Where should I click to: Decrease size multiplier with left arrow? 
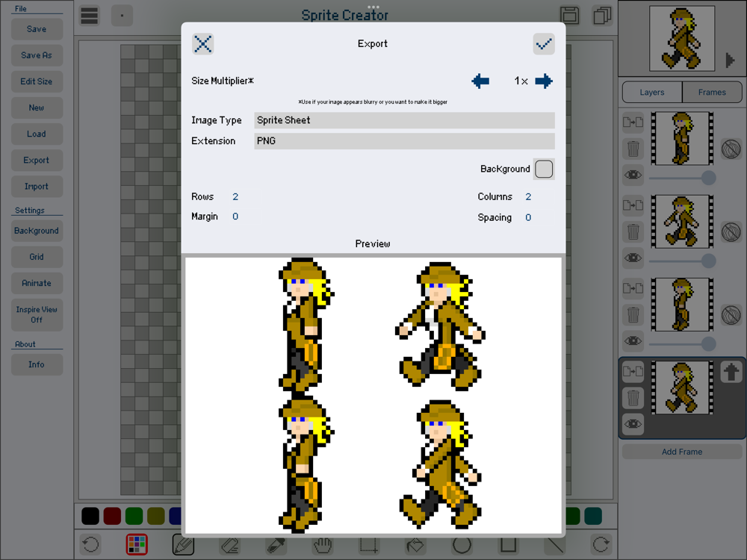click(480, 81)
